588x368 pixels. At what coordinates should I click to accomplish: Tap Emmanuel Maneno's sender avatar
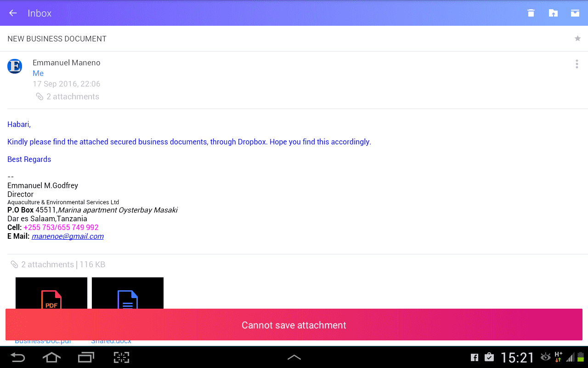15,66
